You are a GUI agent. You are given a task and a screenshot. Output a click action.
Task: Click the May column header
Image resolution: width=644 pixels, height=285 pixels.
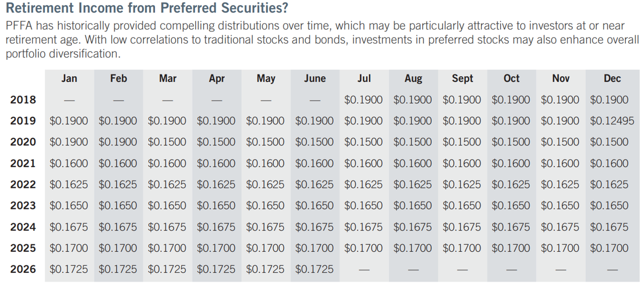point(266,79)
